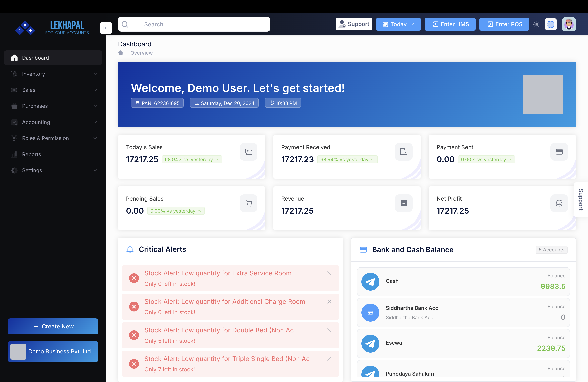Toggle the light/dark theme sun icon
The width and height of the screenshot is (588, 382).
[x=536, y=24]
